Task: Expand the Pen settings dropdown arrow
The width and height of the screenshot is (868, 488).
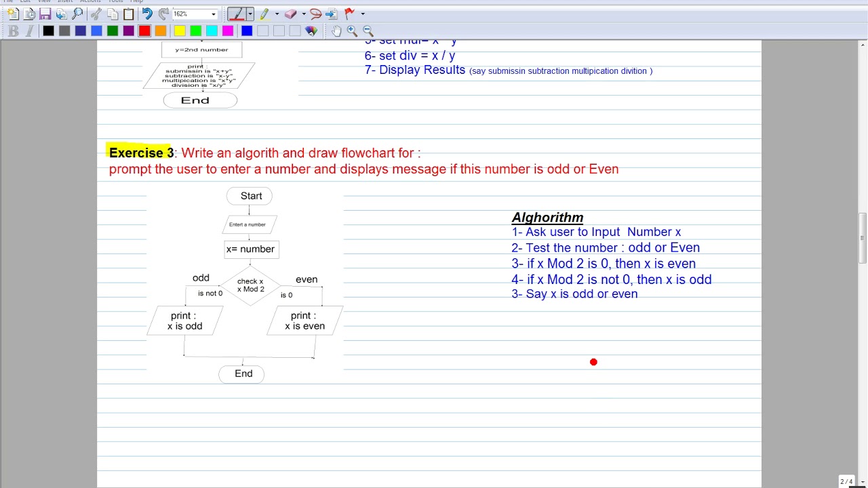Action: click(x=250, y=14)
